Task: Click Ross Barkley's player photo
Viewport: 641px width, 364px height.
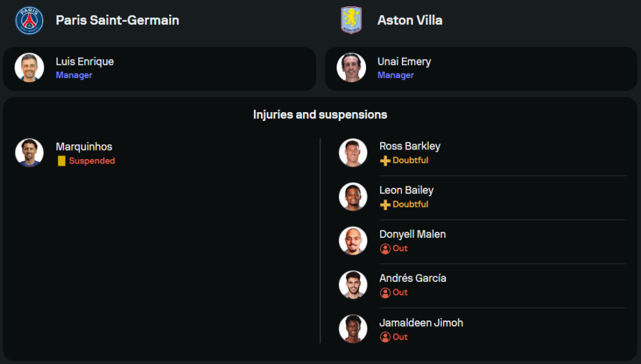Action: pos(353,153)
